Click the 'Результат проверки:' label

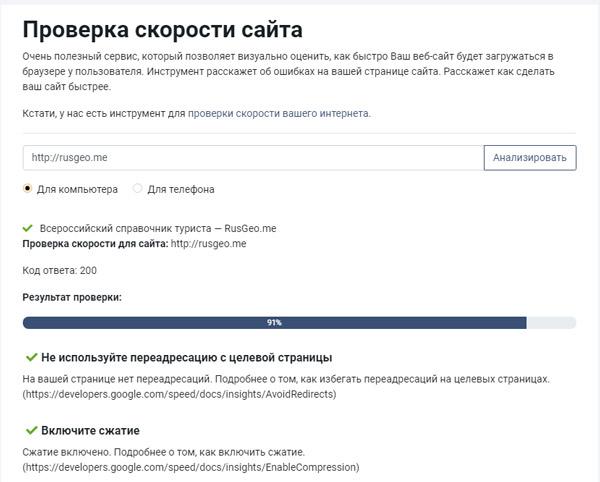(x=71, y=298)
